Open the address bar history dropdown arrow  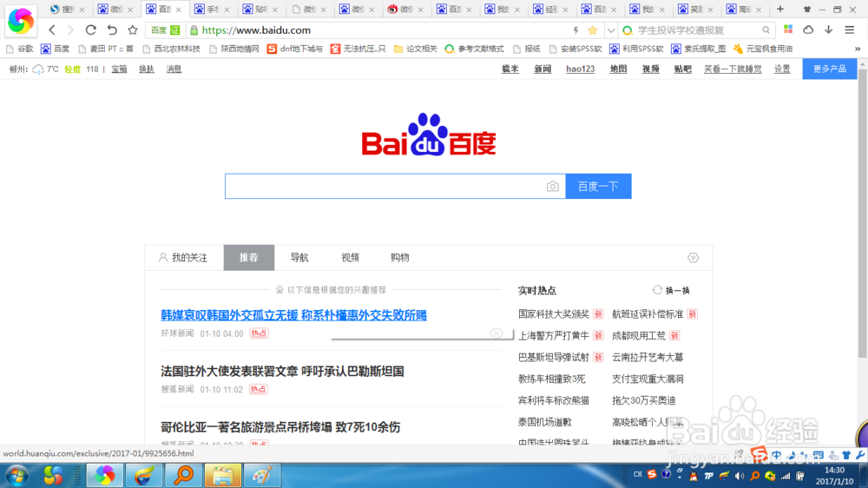tap(610, 30)
